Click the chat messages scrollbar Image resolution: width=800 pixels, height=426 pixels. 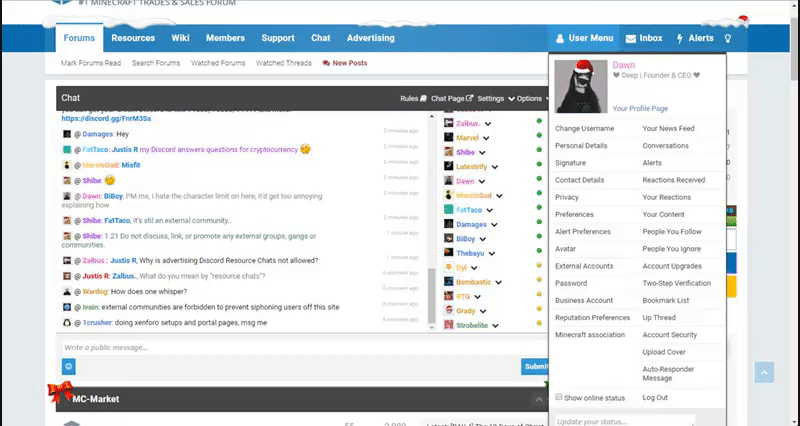432,296
